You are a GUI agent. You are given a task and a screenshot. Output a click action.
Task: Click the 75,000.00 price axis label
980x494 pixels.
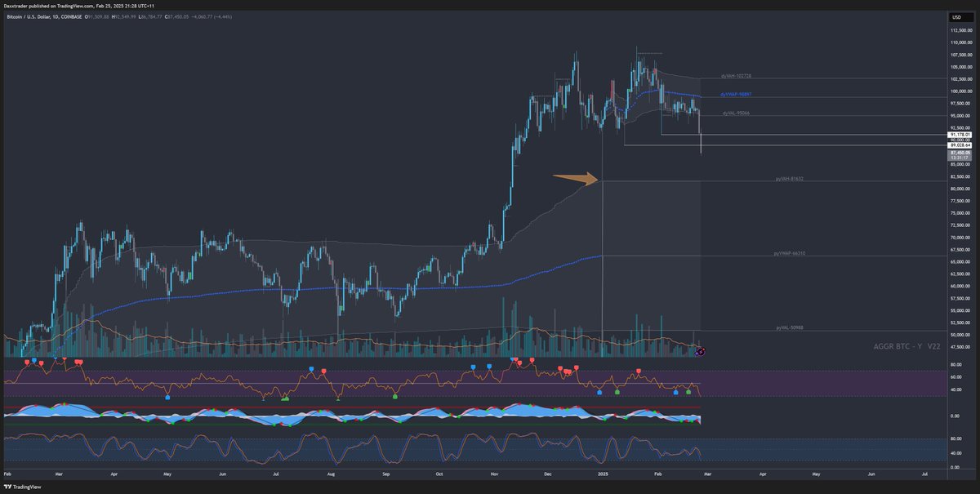pos(959,213)
